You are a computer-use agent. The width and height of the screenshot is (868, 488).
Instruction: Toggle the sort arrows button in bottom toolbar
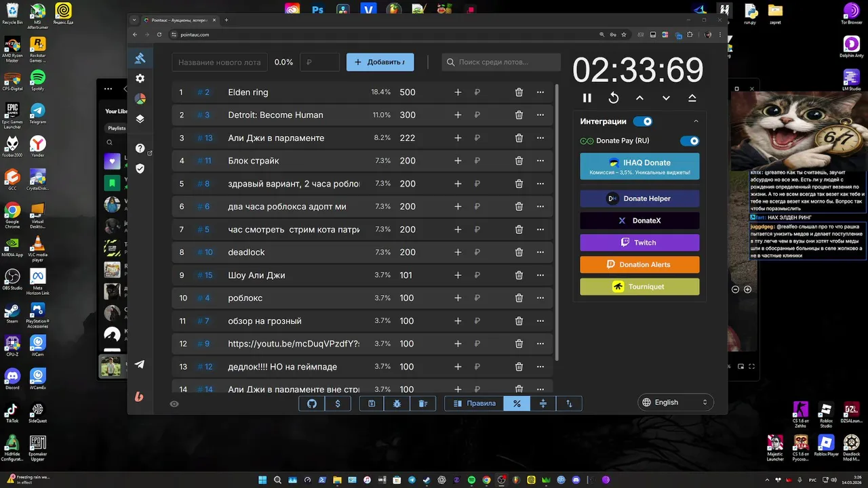pyautogui.click(x=569, y=403)
